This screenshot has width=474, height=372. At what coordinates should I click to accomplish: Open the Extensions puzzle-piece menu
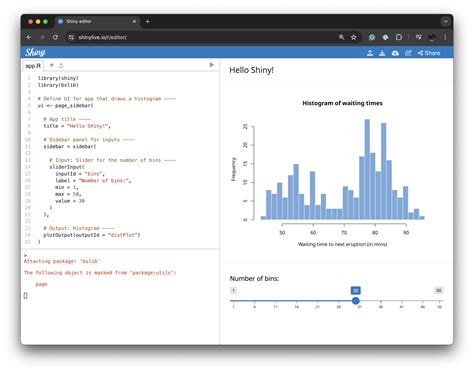click(399, 37)
